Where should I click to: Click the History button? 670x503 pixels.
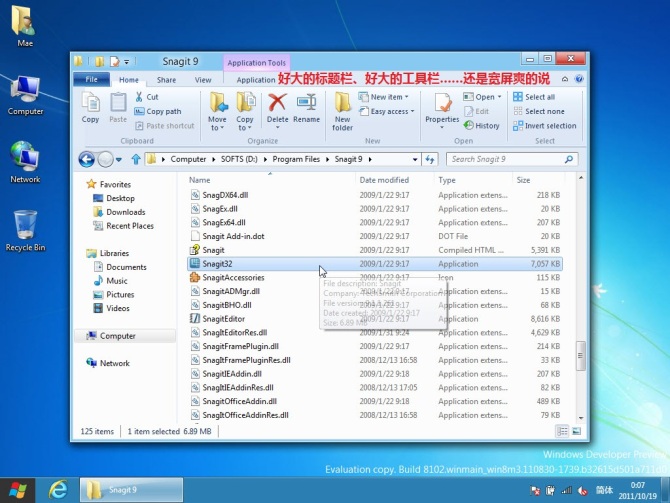point(482,126)
